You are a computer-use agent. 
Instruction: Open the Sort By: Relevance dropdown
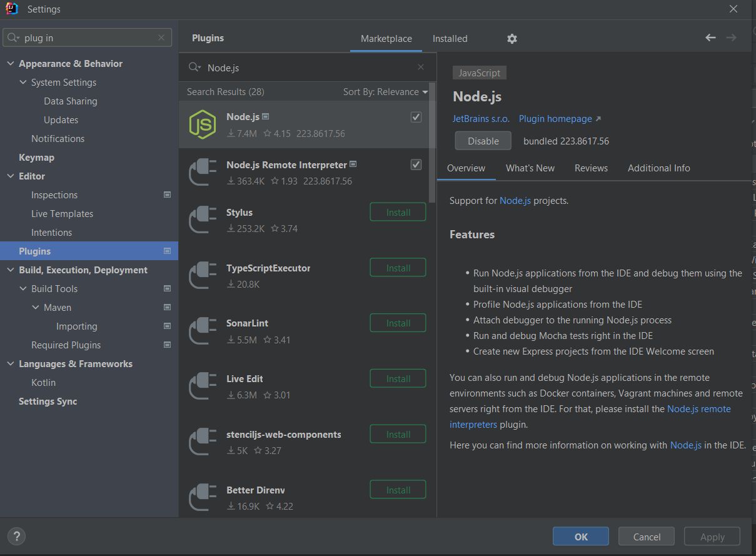point(385,91)
